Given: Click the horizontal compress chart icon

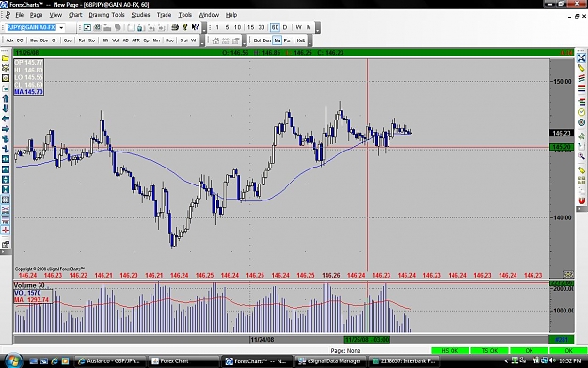Looking at the screenshot, I should 6,169.
